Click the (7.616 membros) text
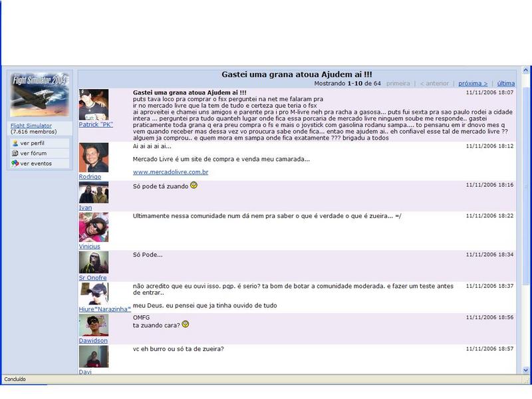The width and height of the screenshot is (532, 399). click(x=34, y=132)
